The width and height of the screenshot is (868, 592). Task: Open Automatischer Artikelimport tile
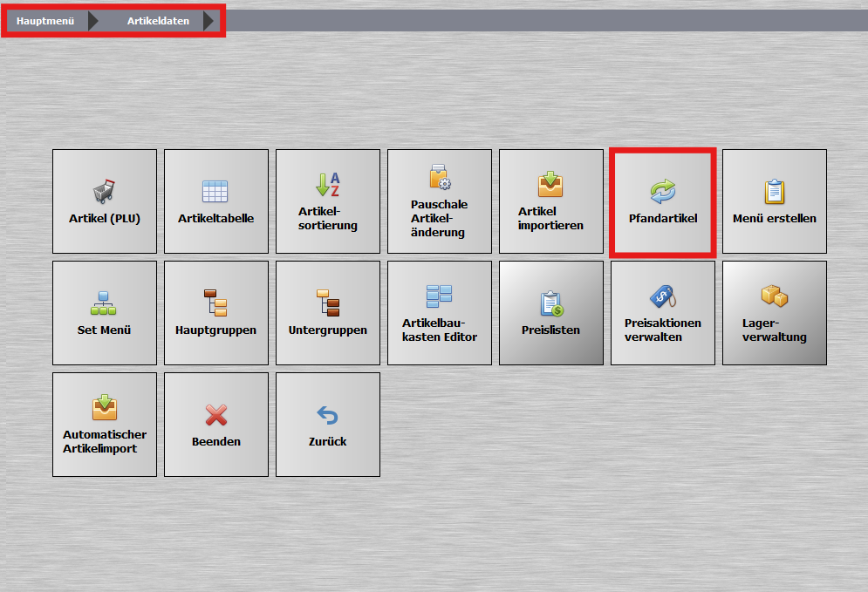click(105, 425)
